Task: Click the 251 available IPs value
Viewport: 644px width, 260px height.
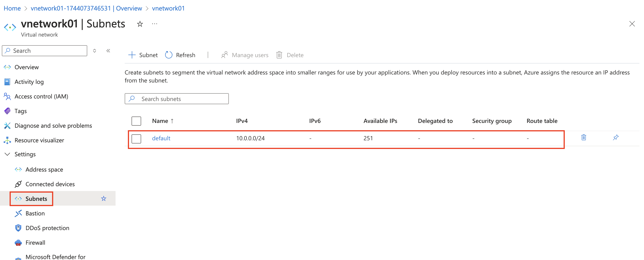Action: pyautogui.click(x=368, y=138)
